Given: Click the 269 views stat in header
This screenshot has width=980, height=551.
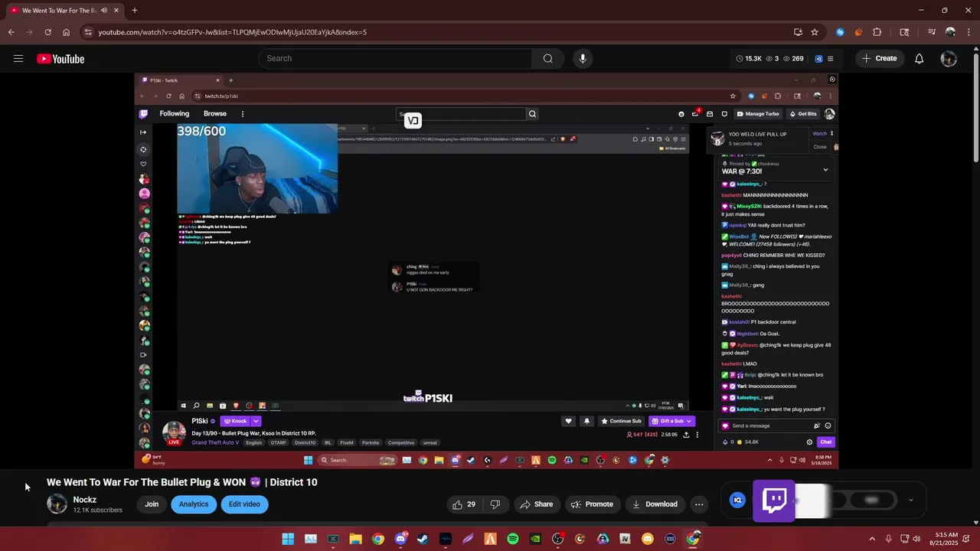Looking at the screenshot, I should [792, 58].
